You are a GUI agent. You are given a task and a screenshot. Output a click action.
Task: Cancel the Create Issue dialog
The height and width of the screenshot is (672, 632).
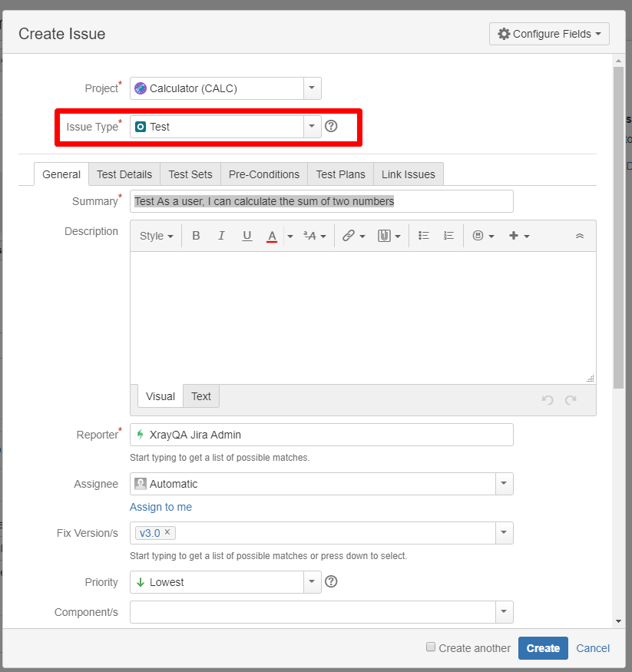pos(593,648)
